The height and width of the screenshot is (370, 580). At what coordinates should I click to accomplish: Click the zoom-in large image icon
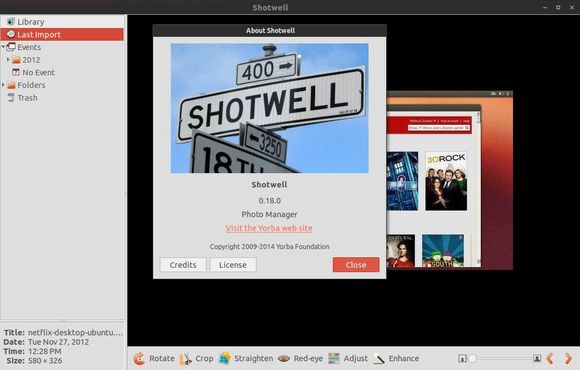[537, 358]
